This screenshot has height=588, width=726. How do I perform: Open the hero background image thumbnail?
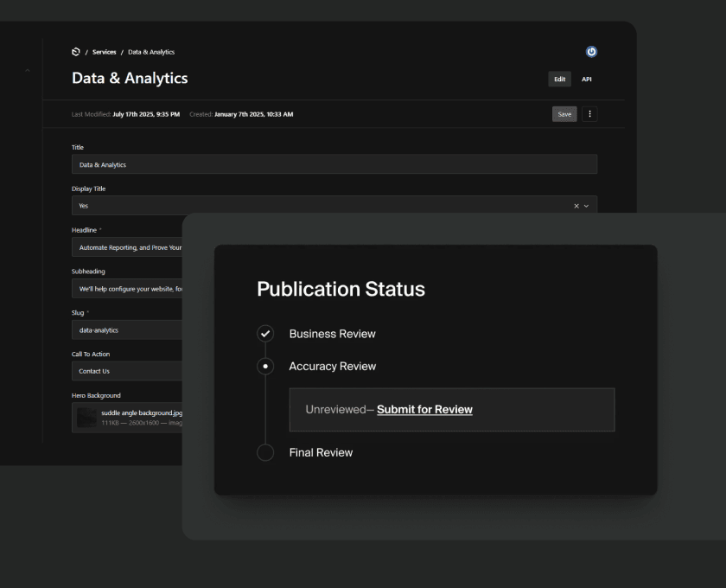coord(86,418)
